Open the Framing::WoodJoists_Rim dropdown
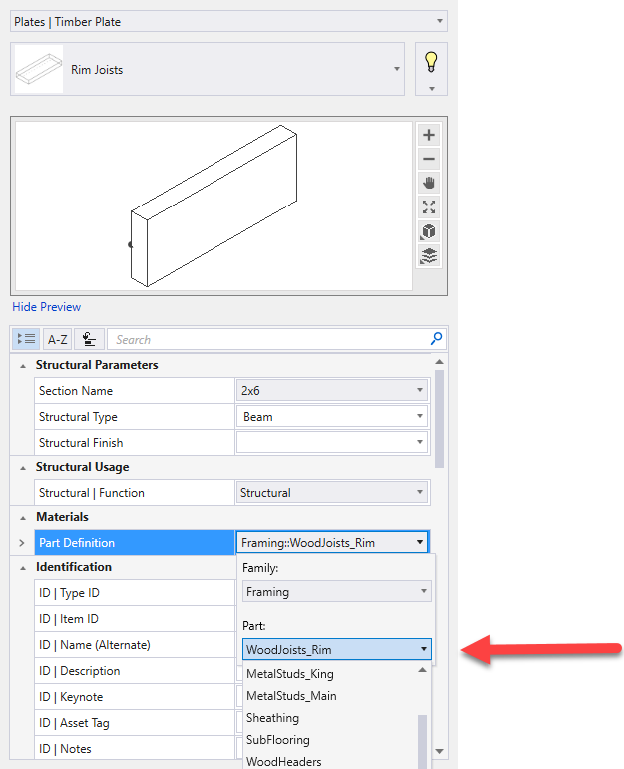This screenshot has height=769, width=624. point(333,542)
